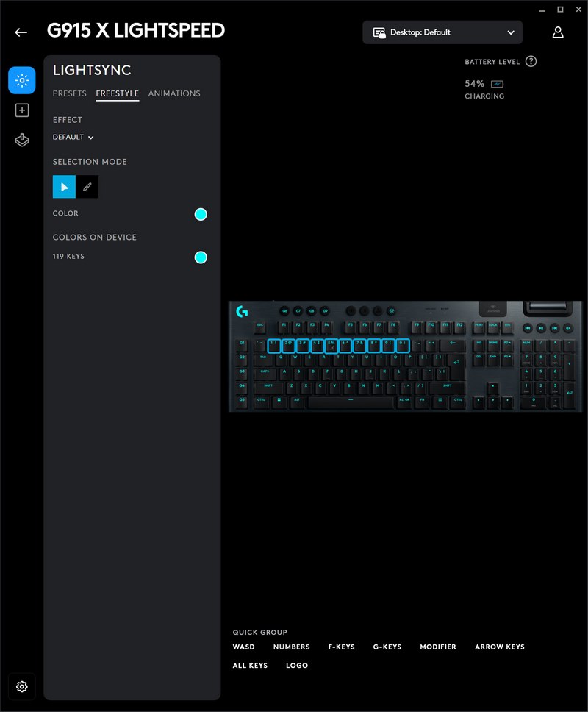
Task: Open the Game Mode joystick sidebar icon
Action: pyautogui.click(x=22, y=140)
